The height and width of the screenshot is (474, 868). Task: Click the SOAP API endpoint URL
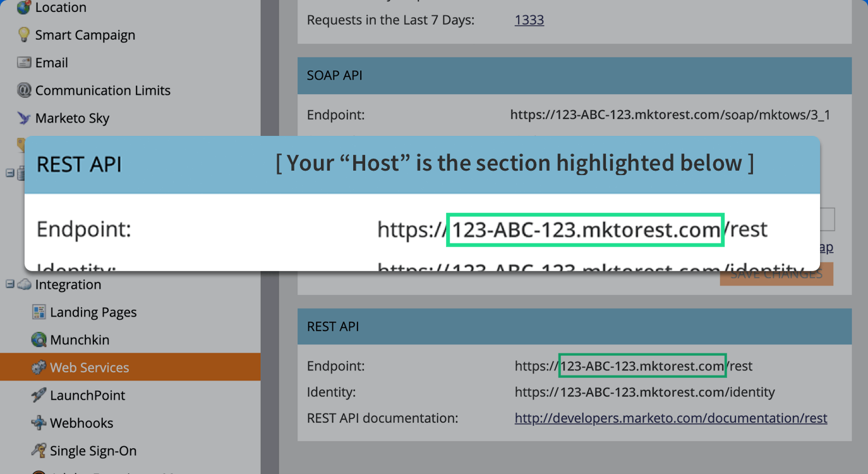pyautogui.click(x=670, y=114)
